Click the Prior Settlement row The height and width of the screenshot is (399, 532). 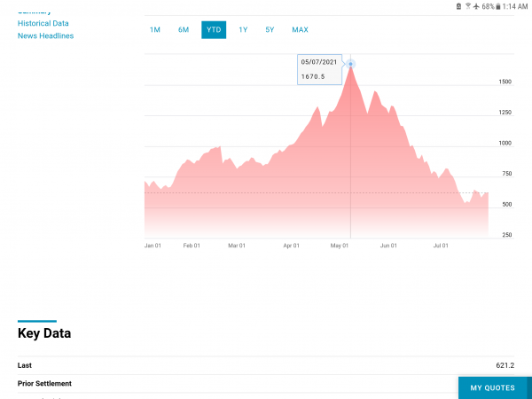[45, 383]
